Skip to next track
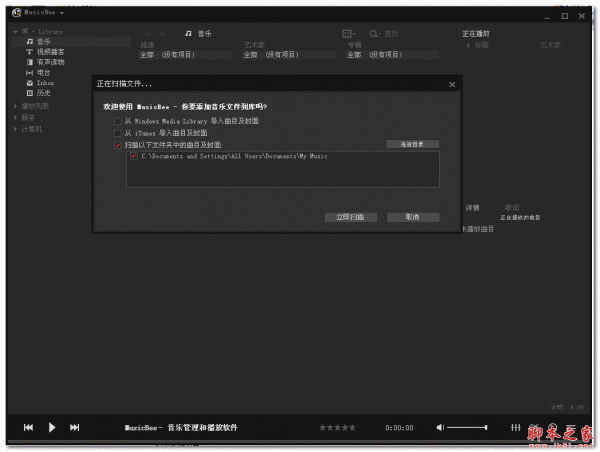 [x=75, y=428]
